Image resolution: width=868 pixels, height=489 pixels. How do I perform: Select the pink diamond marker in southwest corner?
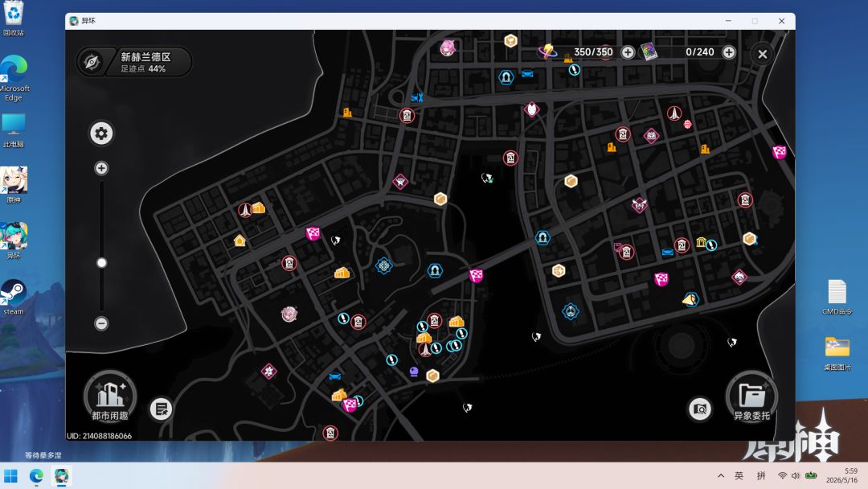tap(269, 371)
